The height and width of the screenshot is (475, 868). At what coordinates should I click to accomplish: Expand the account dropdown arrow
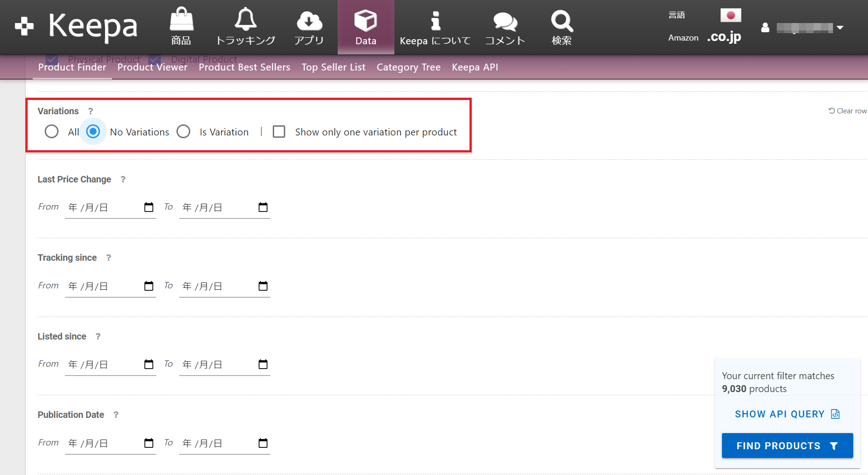click(x=840, y=28)
